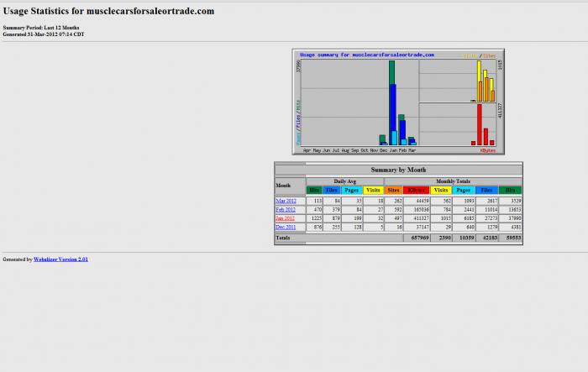The height and width of the screenshot is (372, 588).
Task: Click the yellow 'Visits' header under Monthly Totals
Action: coord(441,190)
